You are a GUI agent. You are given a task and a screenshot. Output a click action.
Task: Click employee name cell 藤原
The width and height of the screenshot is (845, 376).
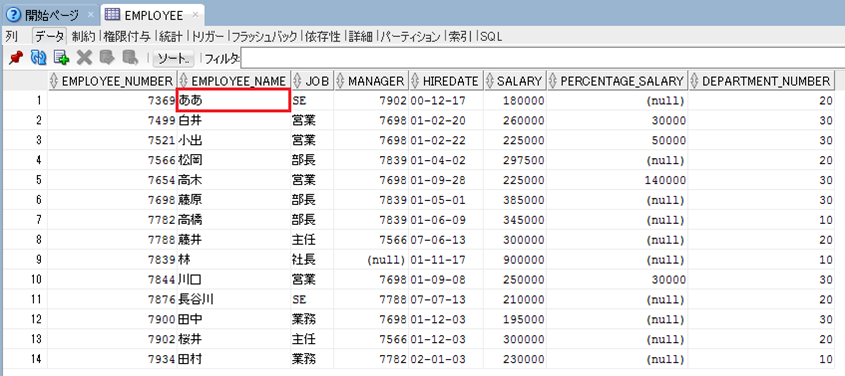pyautogui.click(x=234, y=200)
